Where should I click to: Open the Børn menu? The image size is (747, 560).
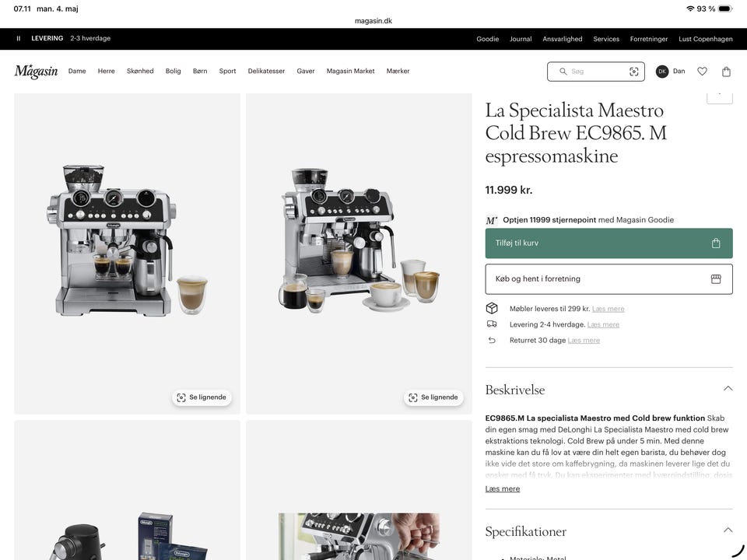coord(200,71)
